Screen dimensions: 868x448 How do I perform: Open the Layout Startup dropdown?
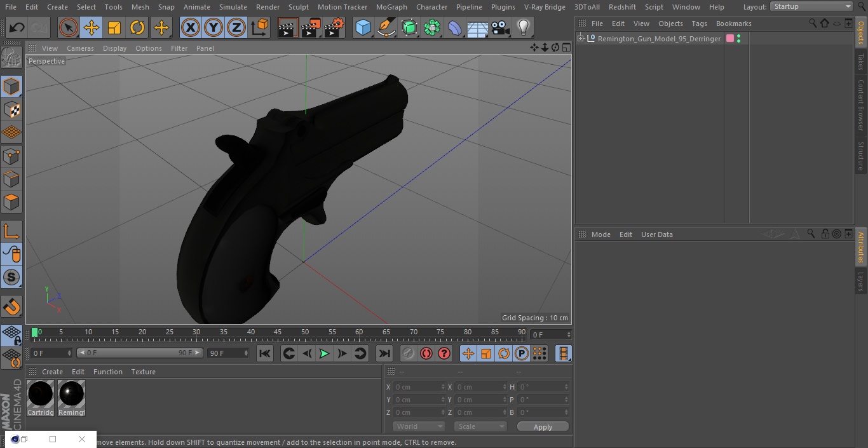[811, 6]
